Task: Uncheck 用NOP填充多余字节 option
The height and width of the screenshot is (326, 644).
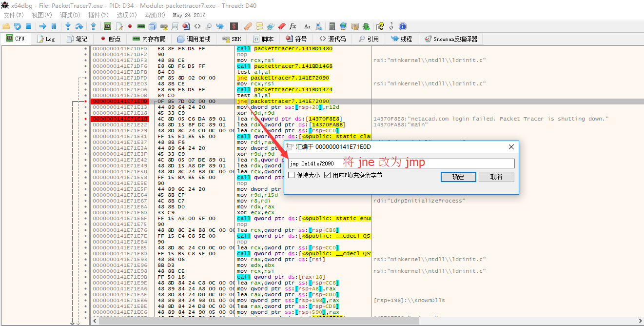Action: coord(328,175)
